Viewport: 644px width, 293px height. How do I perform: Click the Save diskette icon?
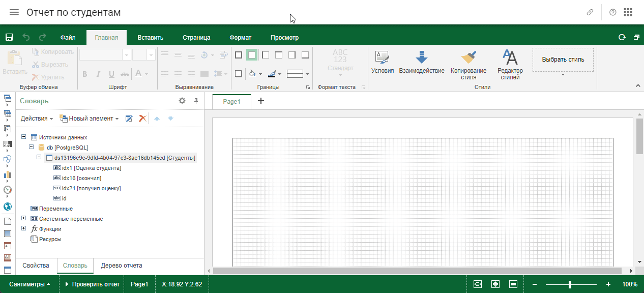point(9,37)
